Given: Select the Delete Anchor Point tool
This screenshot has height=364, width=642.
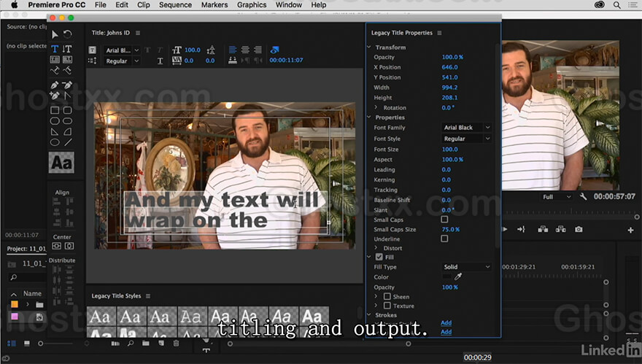Looking at the screenshot, I should coord(68,85).
